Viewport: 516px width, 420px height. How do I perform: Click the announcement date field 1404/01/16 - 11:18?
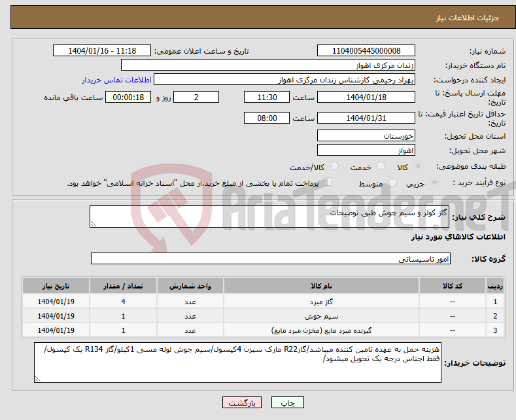[x=101, y=50]
